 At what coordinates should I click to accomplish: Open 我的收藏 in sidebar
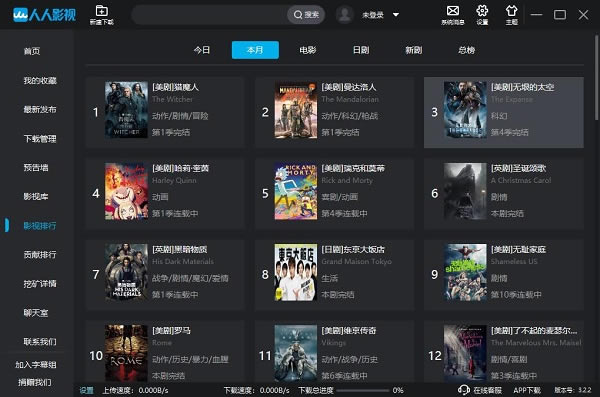click(x=40, y=80)
